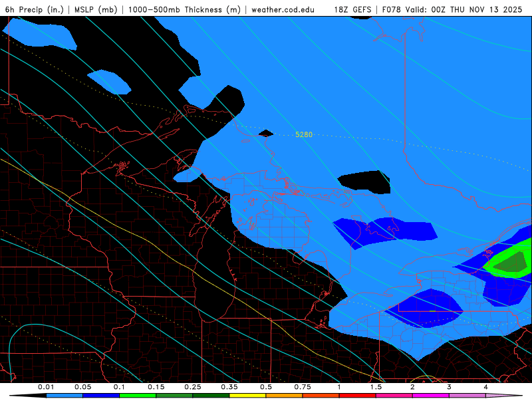This screenshot has height=399, width=532.
Task: Click the bright green 0.1–0.15 legend swatch
Action: (138, 396)
